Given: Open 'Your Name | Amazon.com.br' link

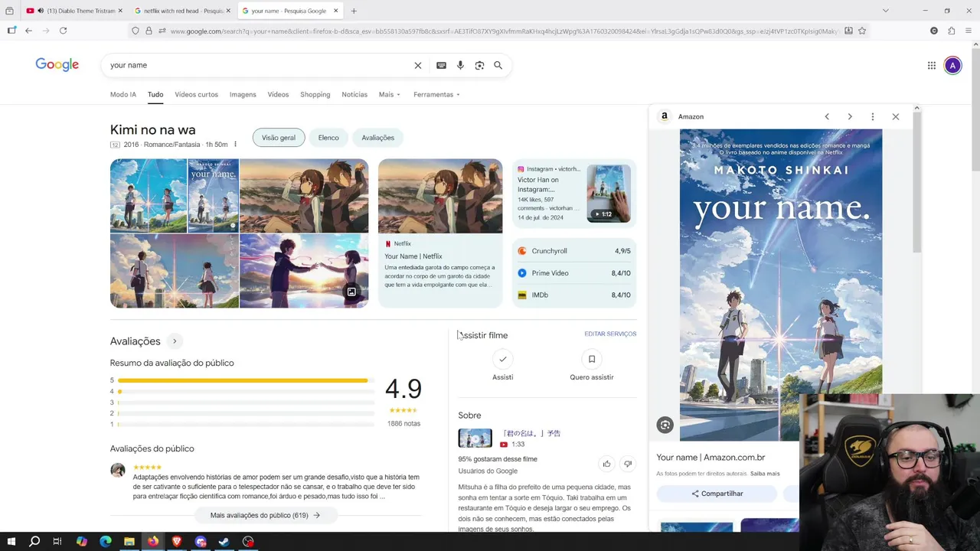Looking at the screenshot, I should pyautogui.click(x=710, y=457).
